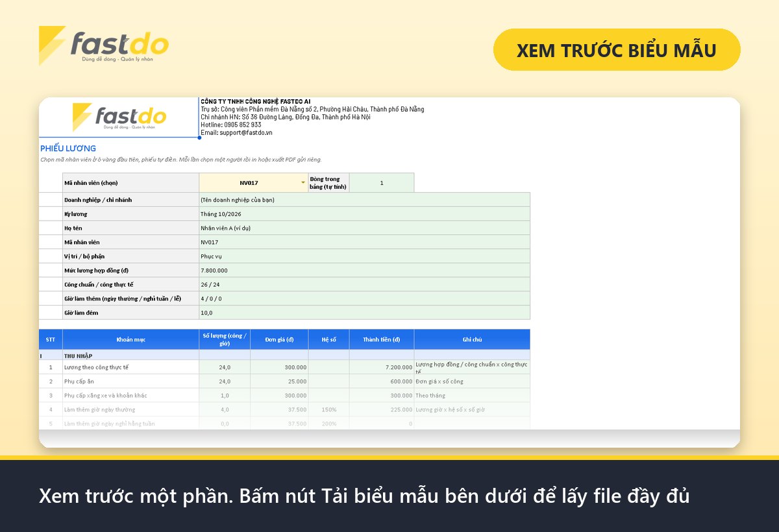Select CÔNG TY TNHH CÔNG NGHỆ FASTDO AI
779x532 pixels.
coord(256,101)
